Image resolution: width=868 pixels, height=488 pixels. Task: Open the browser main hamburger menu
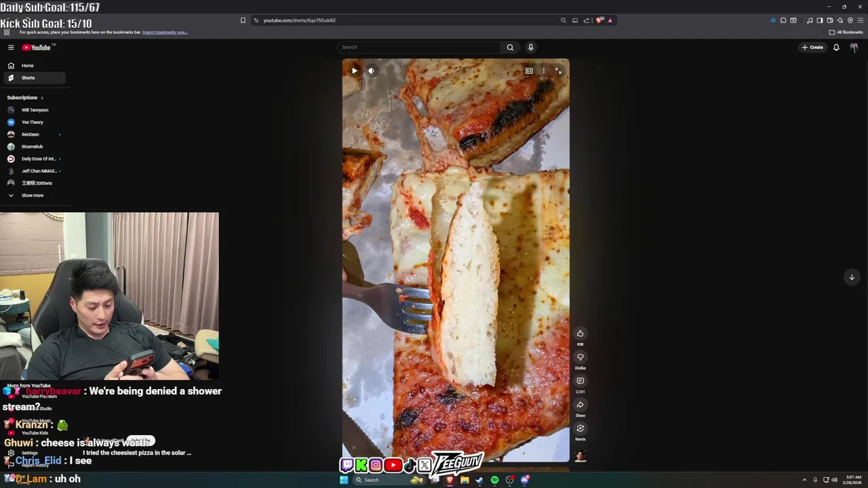861,20
